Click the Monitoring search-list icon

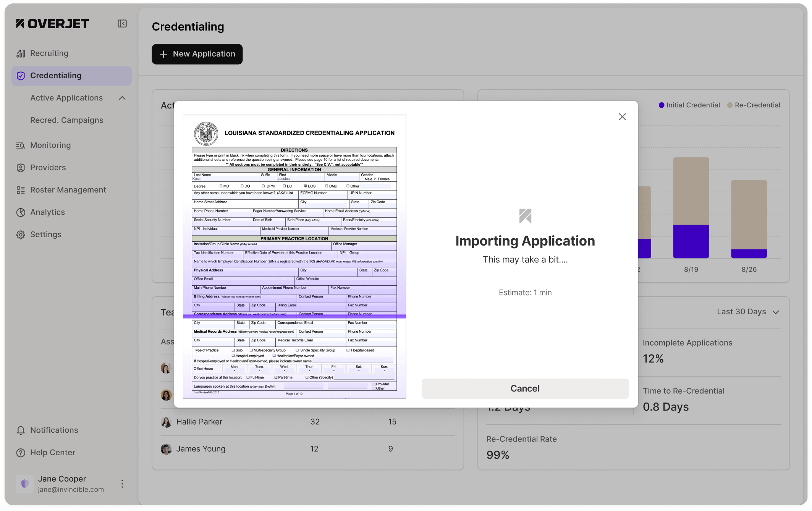coord(21,146)
